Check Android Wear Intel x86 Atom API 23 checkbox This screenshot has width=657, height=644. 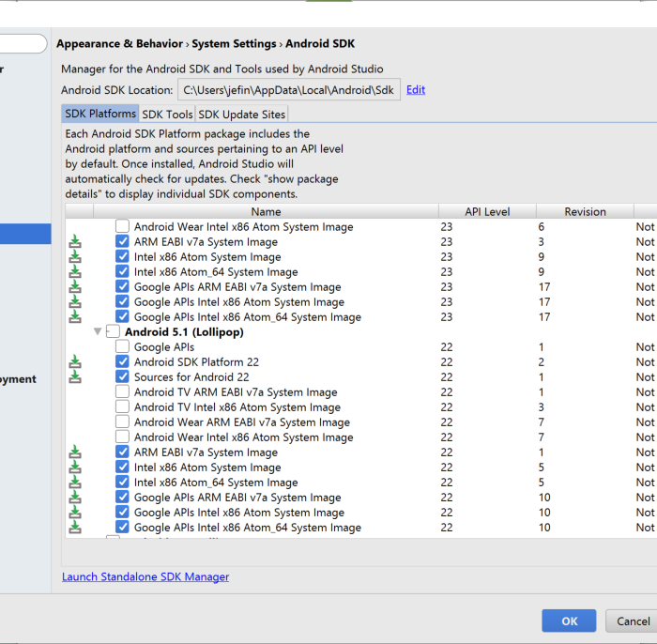click(122, 226)
